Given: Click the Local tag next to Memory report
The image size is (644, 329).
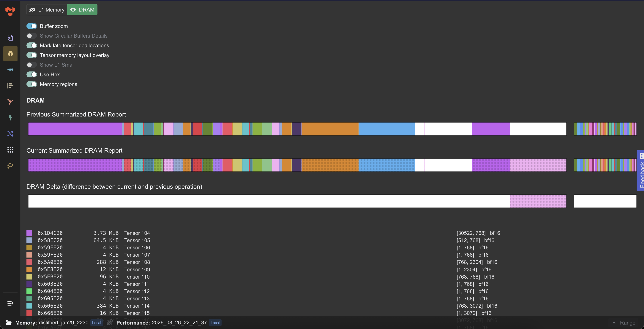Looking at the screenshot, I should (97, 322).
